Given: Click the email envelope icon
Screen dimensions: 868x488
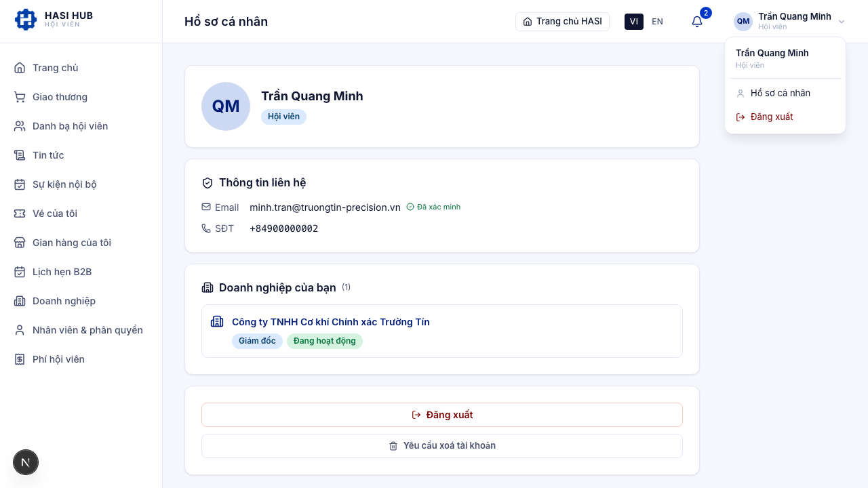Looking at the screenshot, I should 206,207.
